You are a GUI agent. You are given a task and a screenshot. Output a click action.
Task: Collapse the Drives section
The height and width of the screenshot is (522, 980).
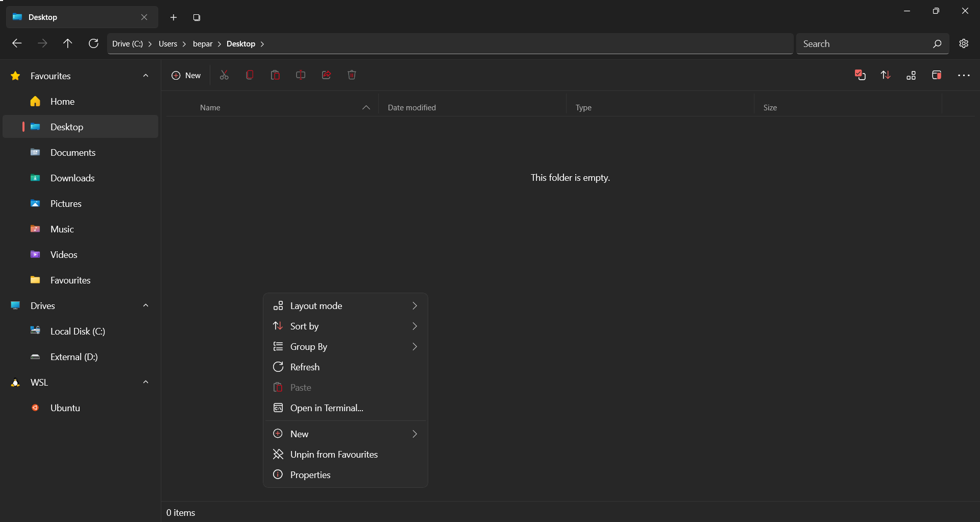point(146,305)
